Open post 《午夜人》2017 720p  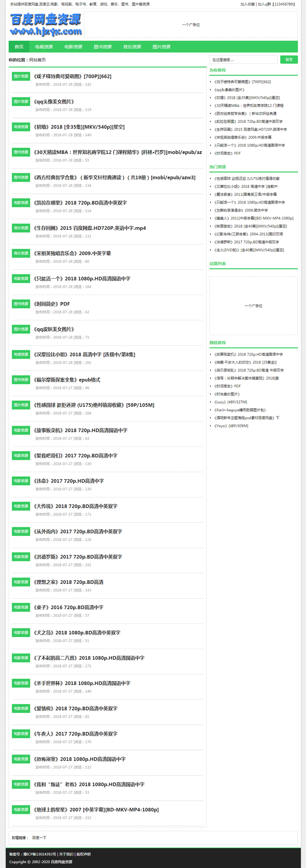tap(75, 734)
